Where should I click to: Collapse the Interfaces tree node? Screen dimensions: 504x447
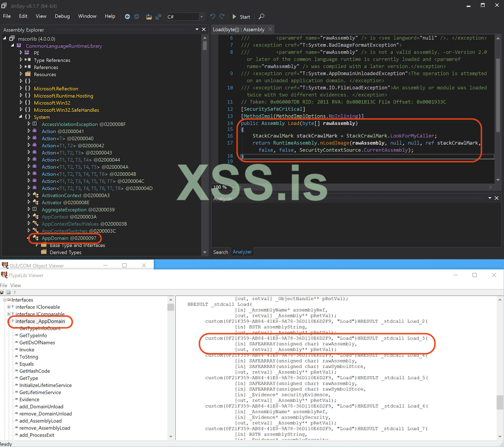pyautogui.click(x=5, y=300)
